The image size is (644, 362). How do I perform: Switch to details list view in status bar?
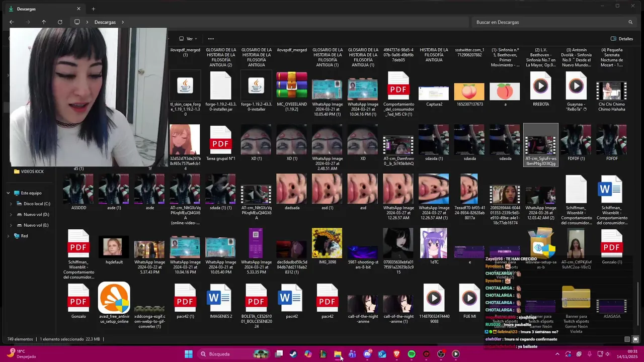(627, 339)
